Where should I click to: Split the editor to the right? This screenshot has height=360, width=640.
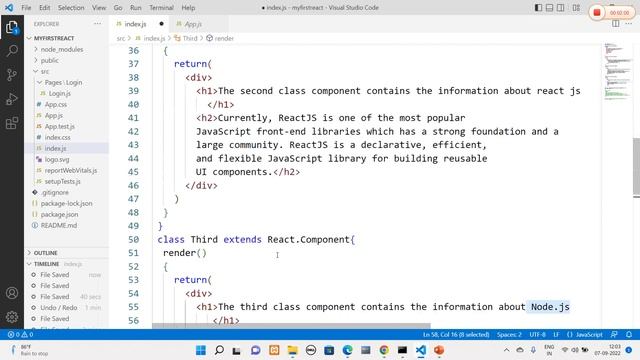pyautogui.click(x=616, y=24)
